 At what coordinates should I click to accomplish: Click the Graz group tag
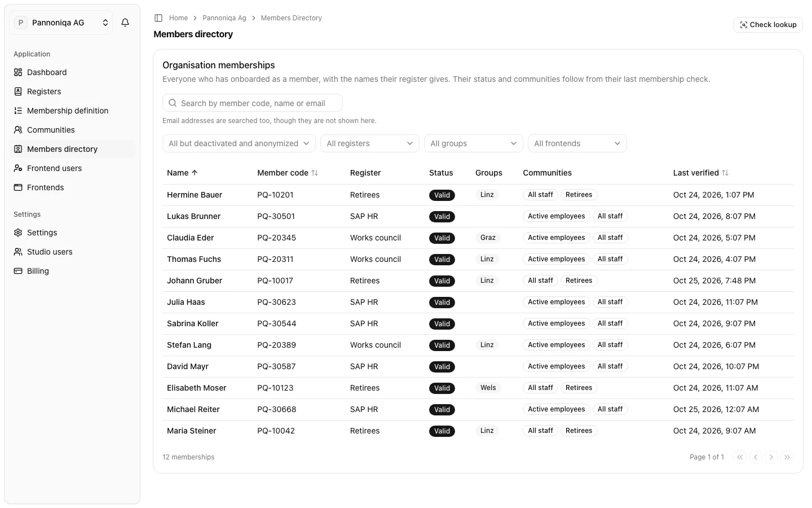pos(488,238)
